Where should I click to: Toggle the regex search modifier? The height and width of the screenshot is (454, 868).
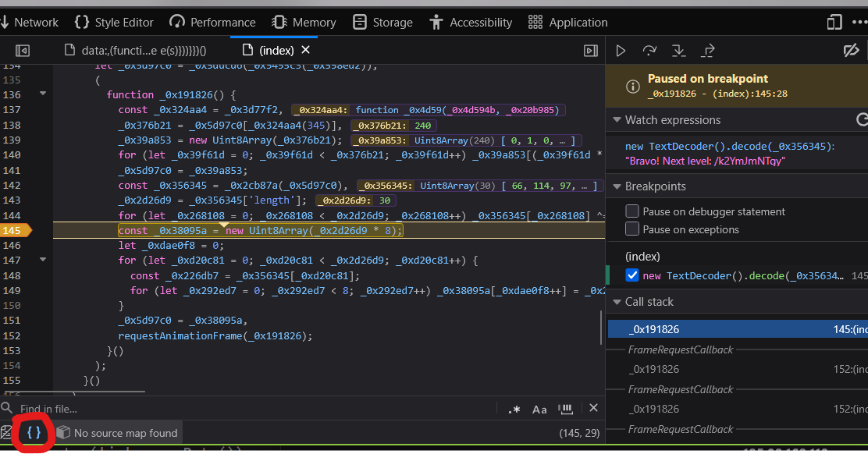pos(514,410)
